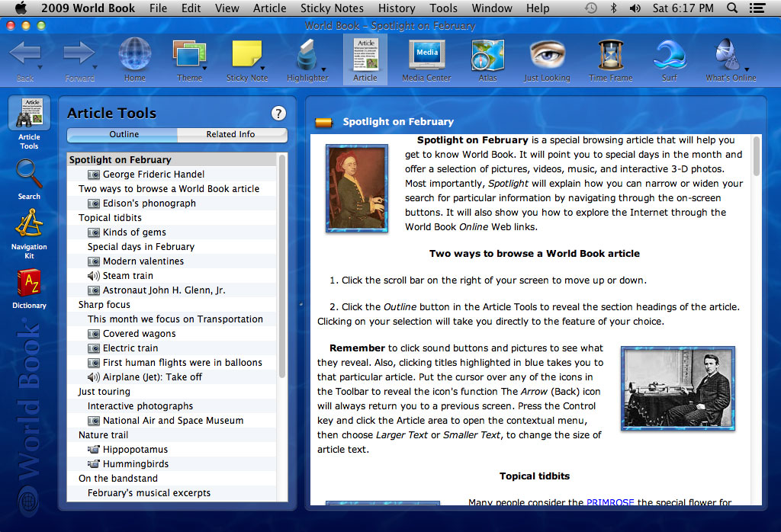Open Back history dropdown arrow

click(x=40, y=67)
